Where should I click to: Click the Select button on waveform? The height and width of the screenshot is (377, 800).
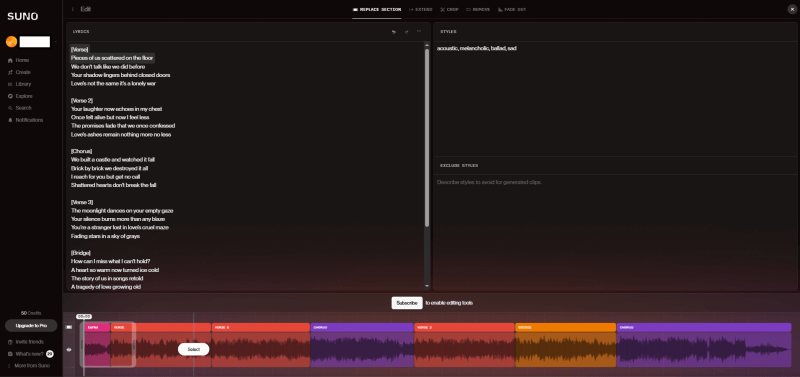193,349
